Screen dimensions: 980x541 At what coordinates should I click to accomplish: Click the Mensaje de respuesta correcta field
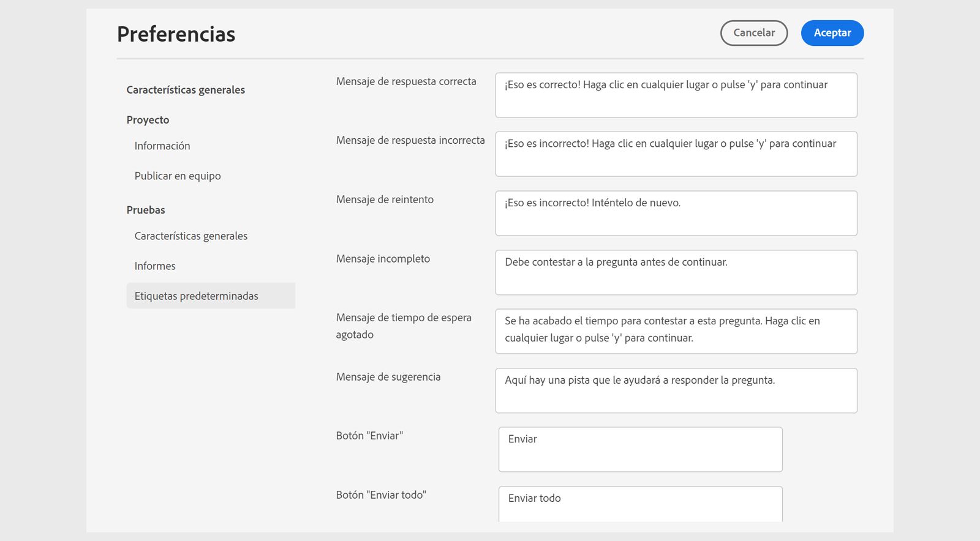pyautogui.click(x=676, y=95)
